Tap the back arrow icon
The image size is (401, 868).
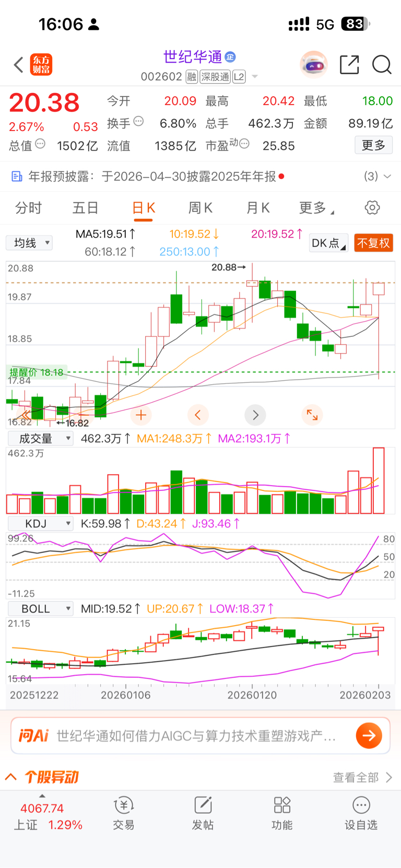pyautogui.click(x=19, y=65)
